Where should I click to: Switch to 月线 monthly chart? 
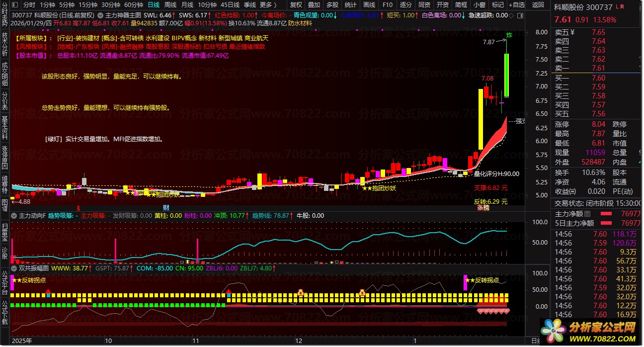pos(187,5)
